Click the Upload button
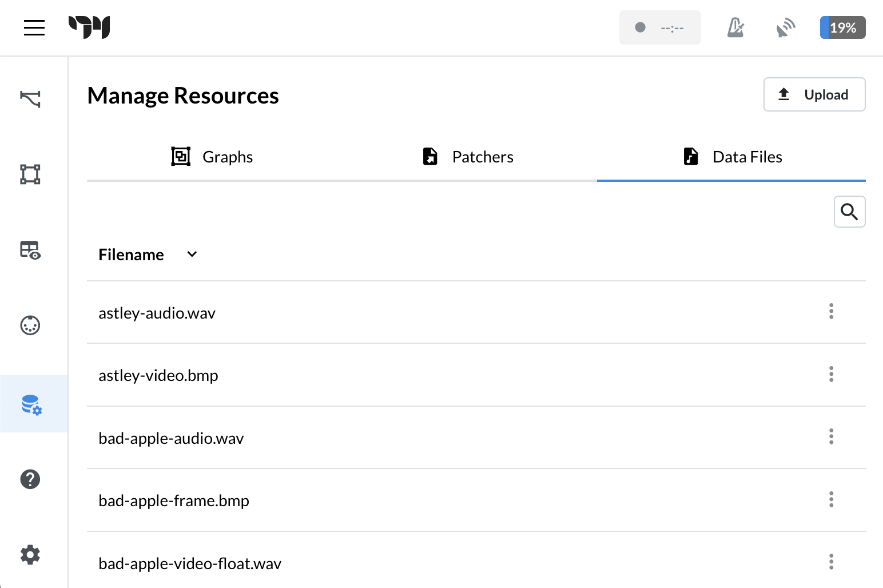Screen dimensions: 883x588 click(x=814, y=94)
